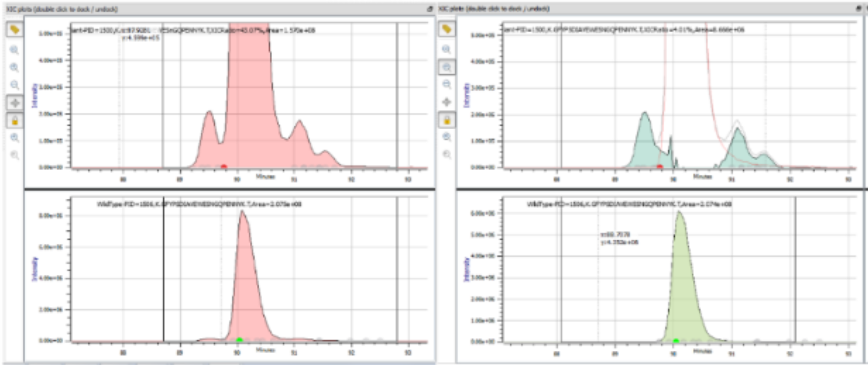Image resolution: width=868 pixels, height=365 pixels.
Task: Select the red marker dot in top-left chromatogram
Action: [224, 166]
